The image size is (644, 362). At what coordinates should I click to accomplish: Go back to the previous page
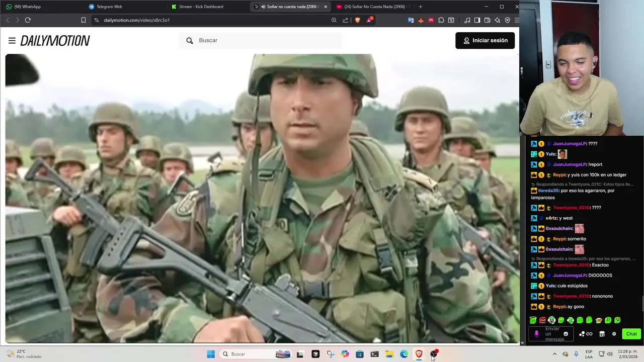[x=8, y=20]
